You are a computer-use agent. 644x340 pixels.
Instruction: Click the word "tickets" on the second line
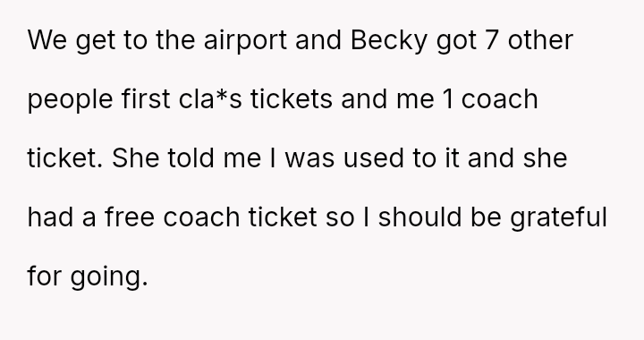[x=292, y=99]
